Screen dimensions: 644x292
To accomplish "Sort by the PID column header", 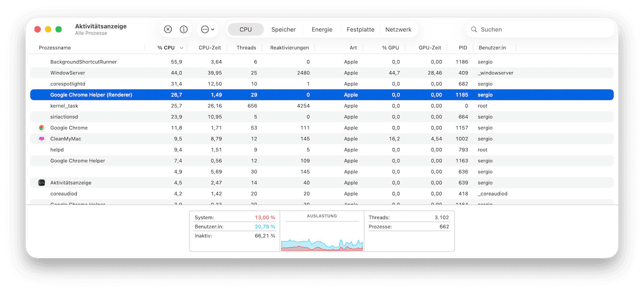I will 463,48.
